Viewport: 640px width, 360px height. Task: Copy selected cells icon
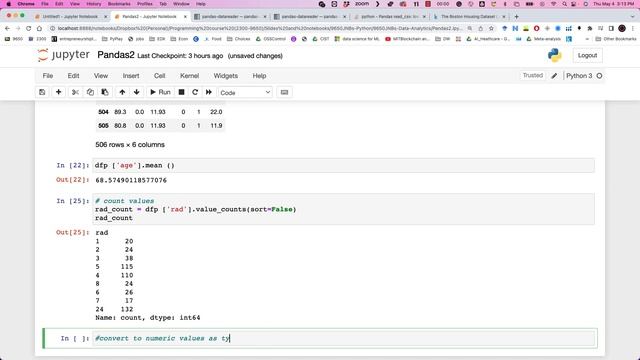click(90, 92)
